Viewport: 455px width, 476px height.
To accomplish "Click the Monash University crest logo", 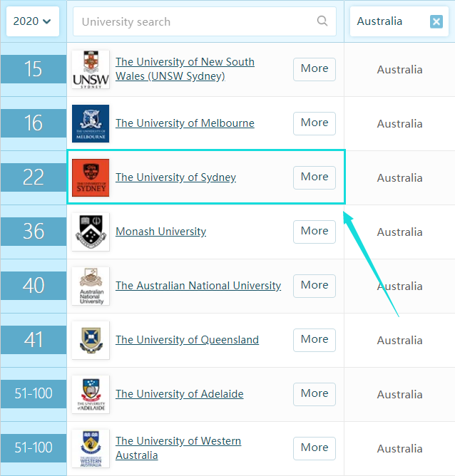I will [91, 232].
